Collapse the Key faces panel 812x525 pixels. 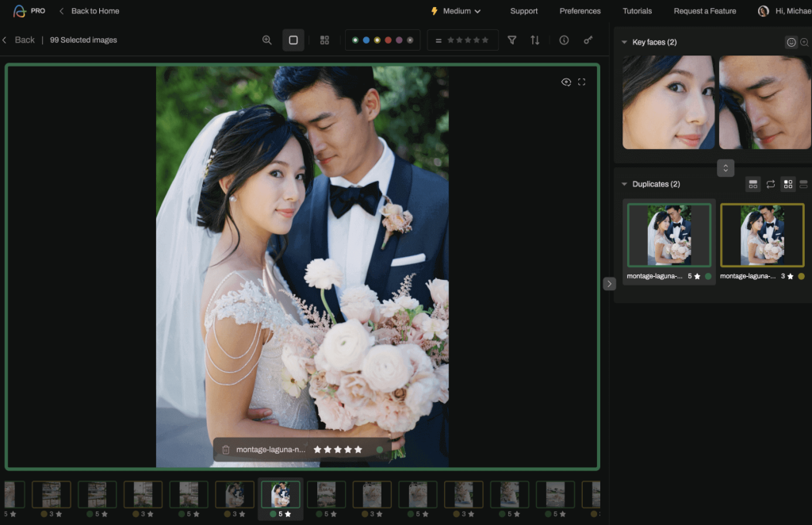(624, 41)
